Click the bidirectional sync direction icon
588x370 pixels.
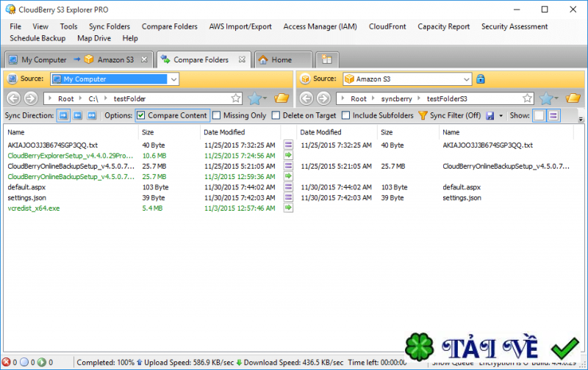tap(92, 115)
